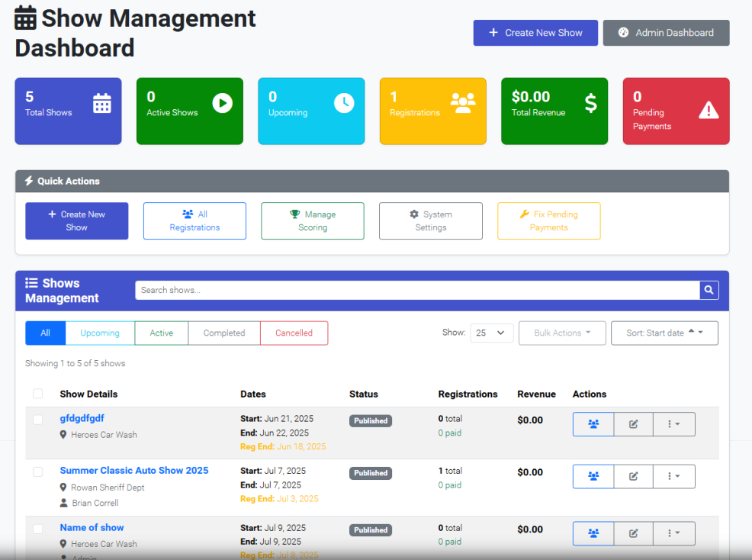752x560 pixels.
Task: Open the Show entries count dropdown
Action: pos(491,333)
